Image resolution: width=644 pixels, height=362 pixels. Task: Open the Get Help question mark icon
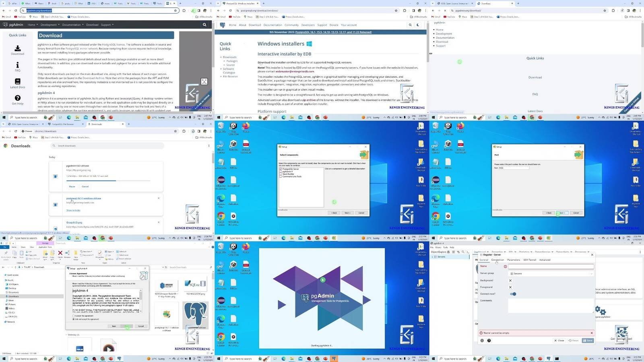coord(17,98)
